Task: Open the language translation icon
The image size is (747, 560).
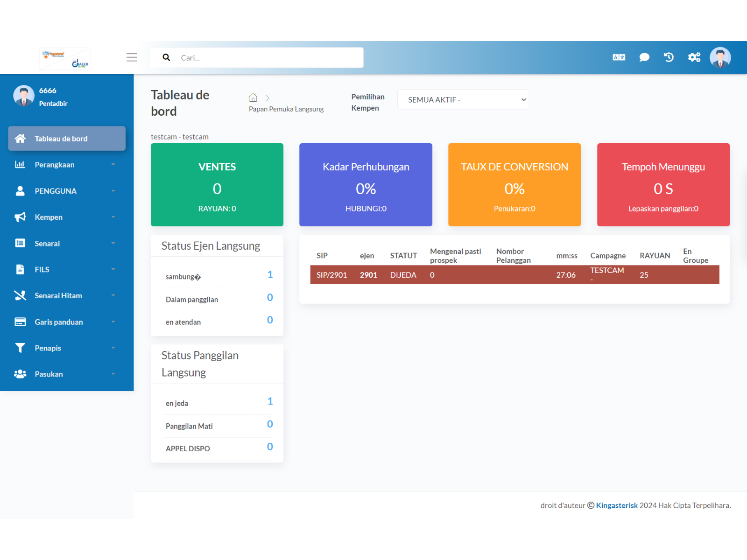Action: (619, 56)
